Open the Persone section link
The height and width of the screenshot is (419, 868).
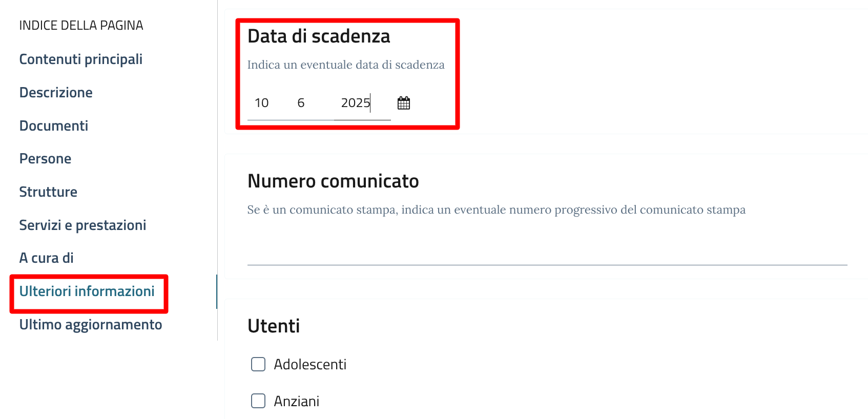(x=45, y=159)
